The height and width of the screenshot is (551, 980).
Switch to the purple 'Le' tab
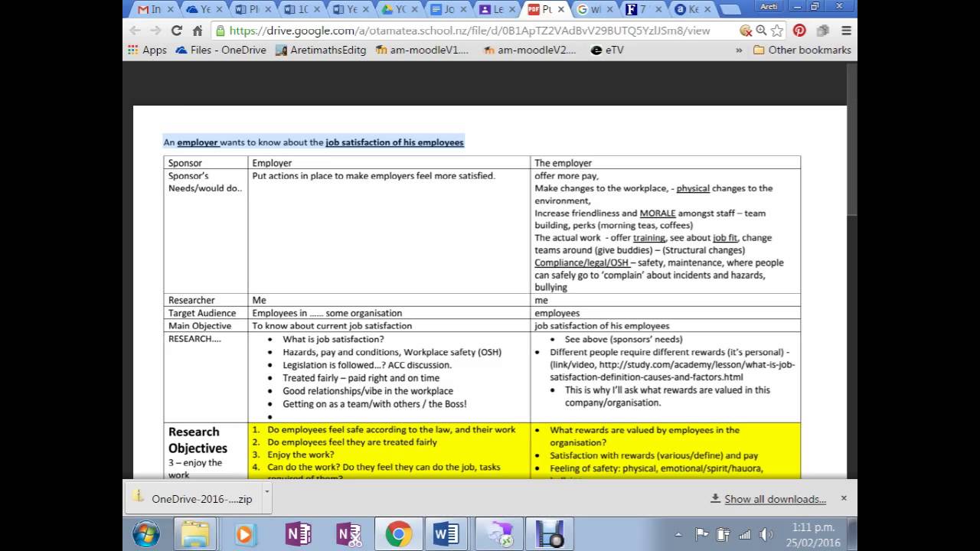pyautogui.click(x=496, y=10)
